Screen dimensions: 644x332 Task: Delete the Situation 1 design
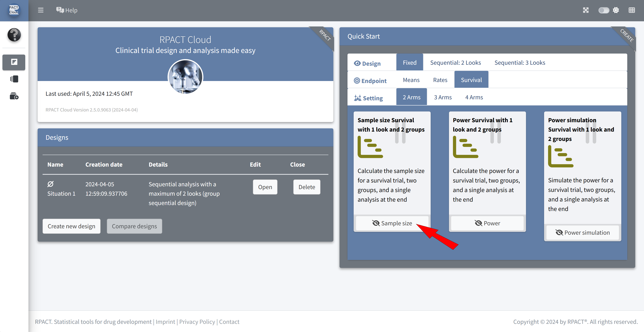306,187
